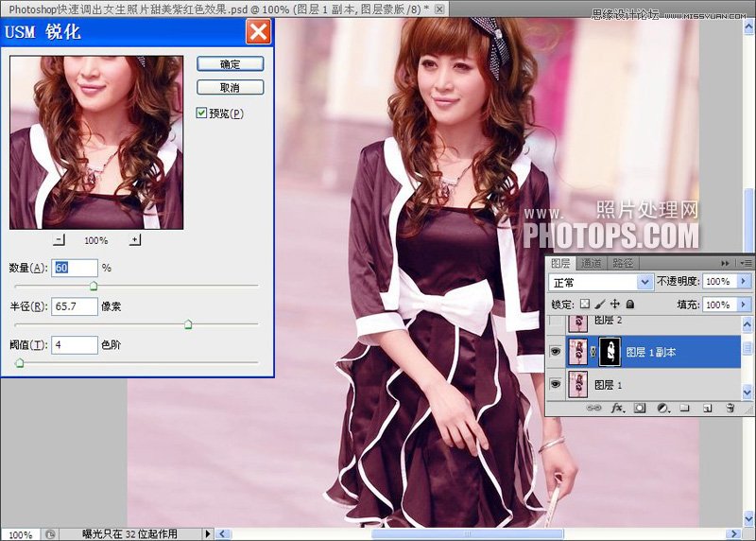This screenshot has width=756, height=541.
Task: Add a layer mask from panel footer
Action: (640, 409)
